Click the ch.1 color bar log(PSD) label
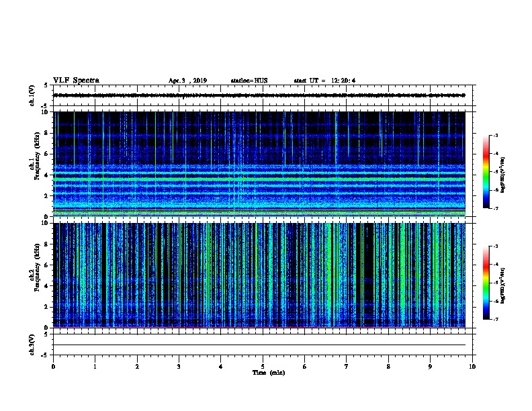This screenshot has height=411, width=532. pos(502,175)
